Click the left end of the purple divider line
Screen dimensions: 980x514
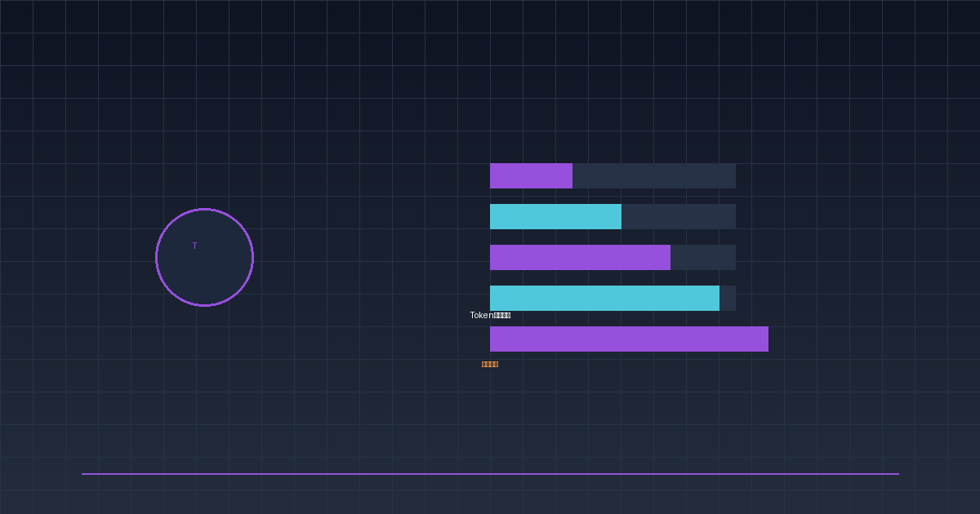[84, 473]
